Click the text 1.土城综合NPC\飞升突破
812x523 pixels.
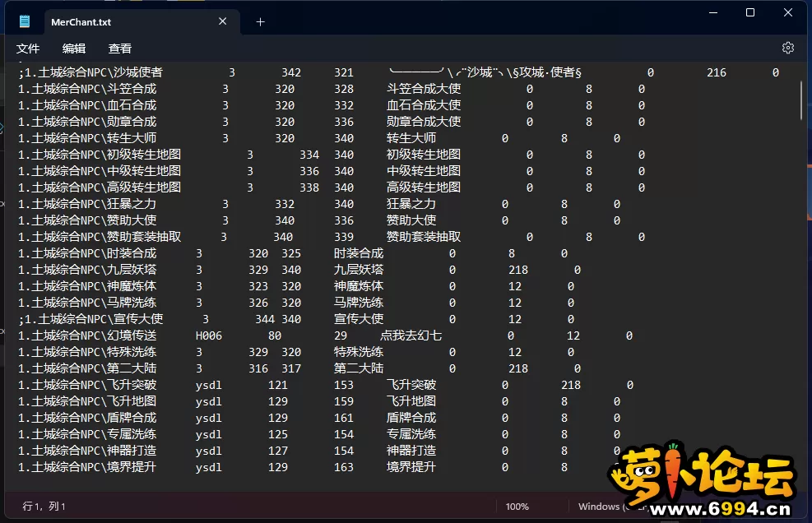87,385
